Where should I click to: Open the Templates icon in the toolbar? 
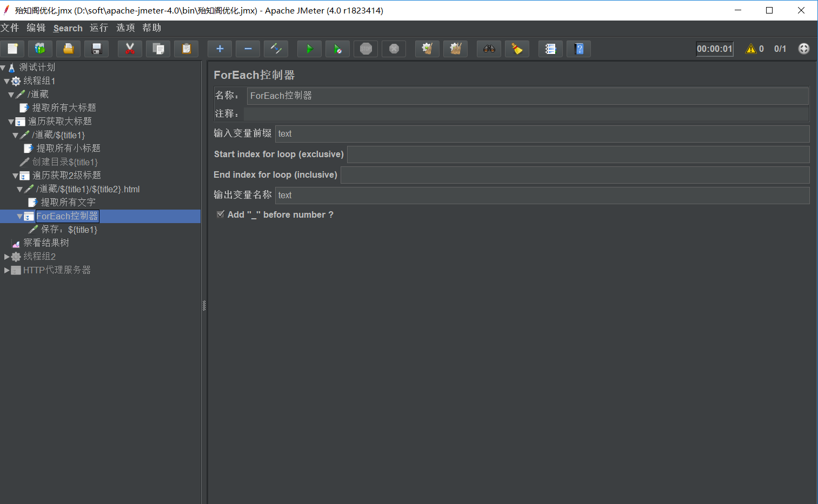(41, 49)
